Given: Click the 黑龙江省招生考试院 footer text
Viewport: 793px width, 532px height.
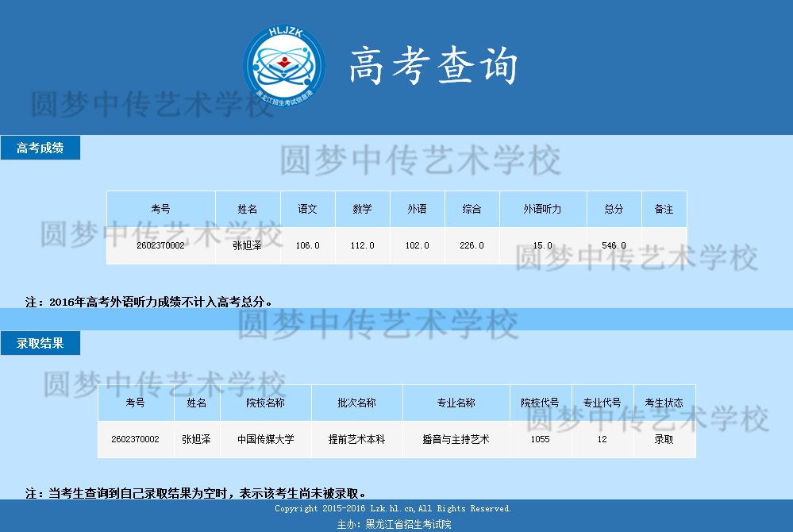Looking at the screenshot, I should pos(407,524).
